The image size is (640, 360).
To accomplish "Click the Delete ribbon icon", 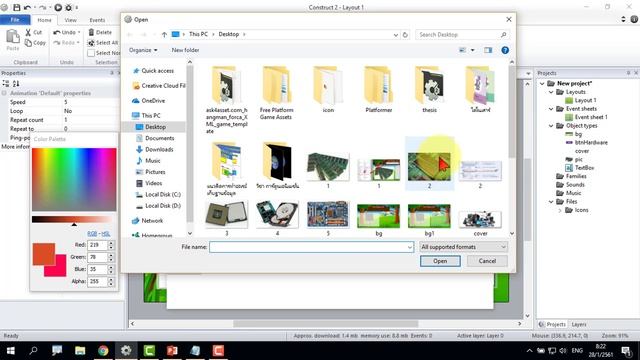I will 91,32.
